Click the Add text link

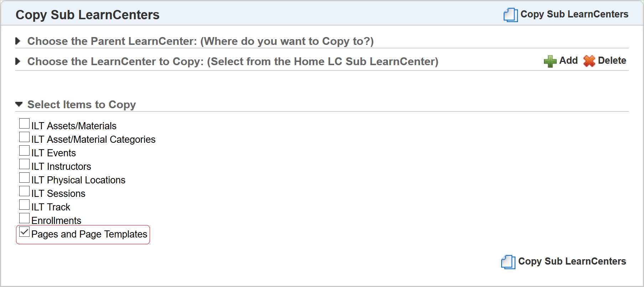(568, 61)
